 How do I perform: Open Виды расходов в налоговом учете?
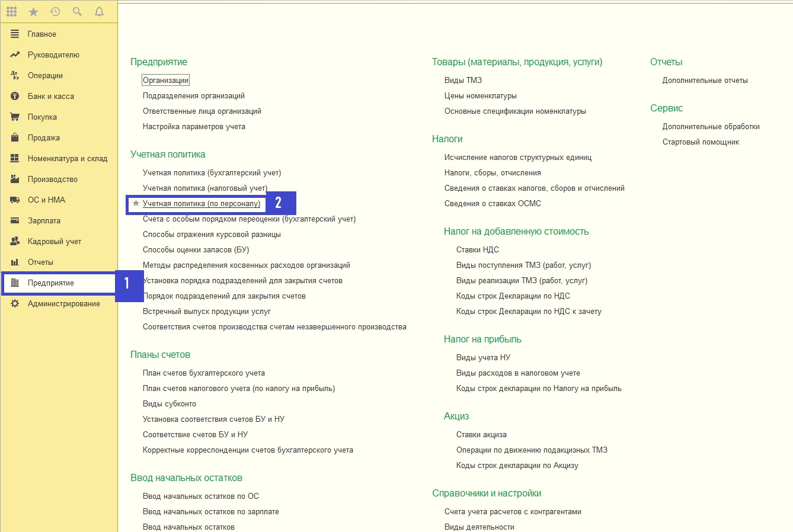(518, 373)
